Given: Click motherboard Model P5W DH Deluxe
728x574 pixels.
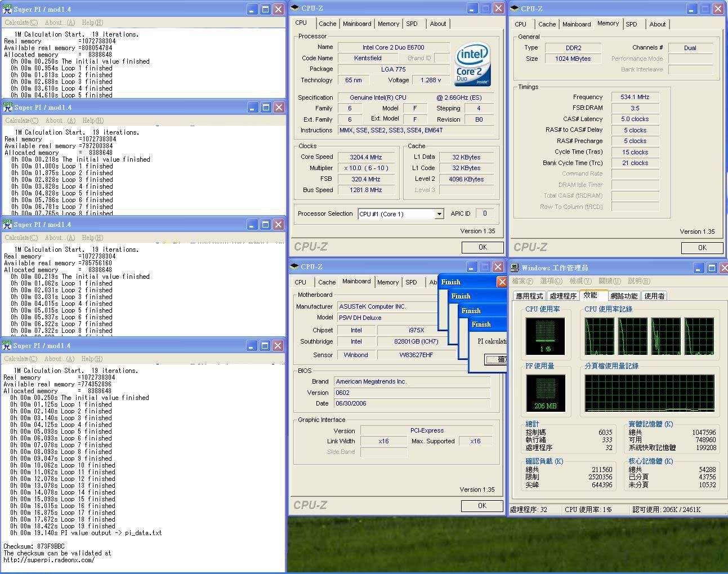Looking at the screenshot, I should click(x=387, y=318).
